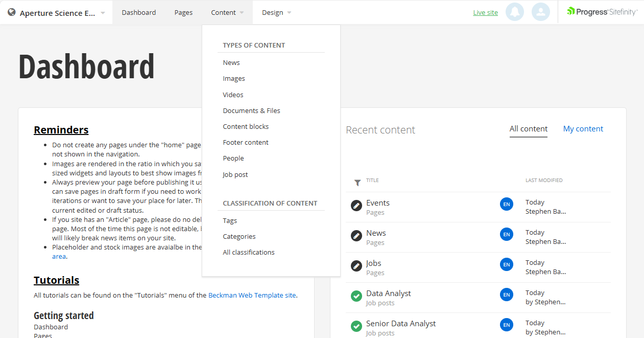Screen dimensions: 644x338
Task: Click the Progress Sitefinity logo
Action: (x=602, y=11)
